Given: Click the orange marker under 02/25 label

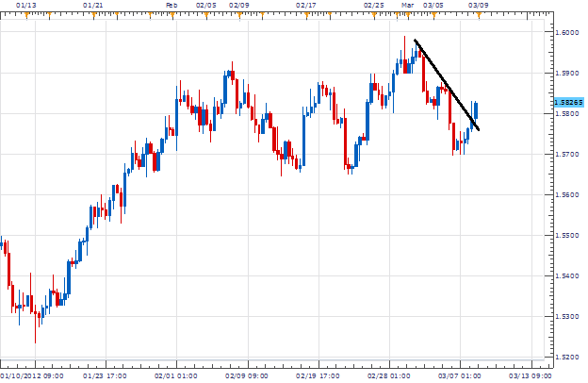Looking at the screenshot, I should [374, 15].
